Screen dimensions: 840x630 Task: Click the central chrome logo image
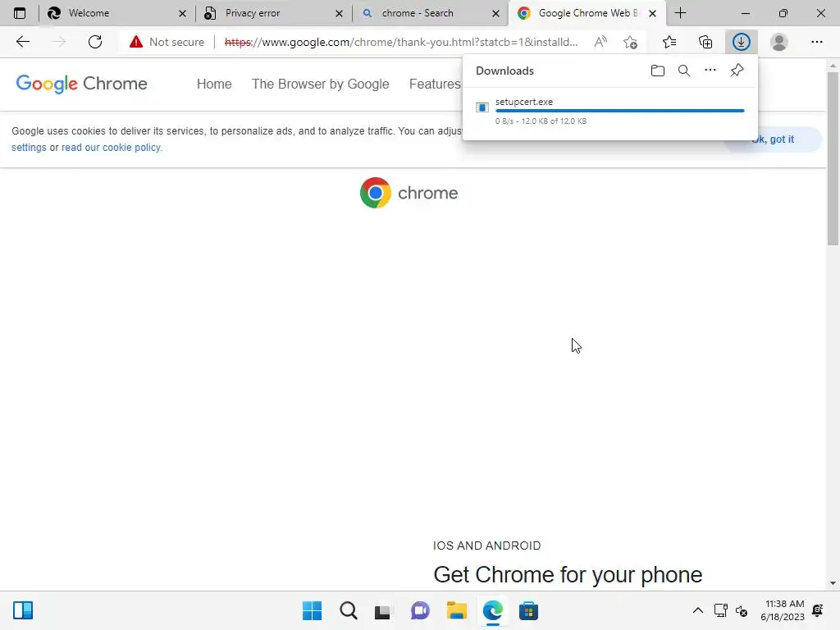point(409,193)
